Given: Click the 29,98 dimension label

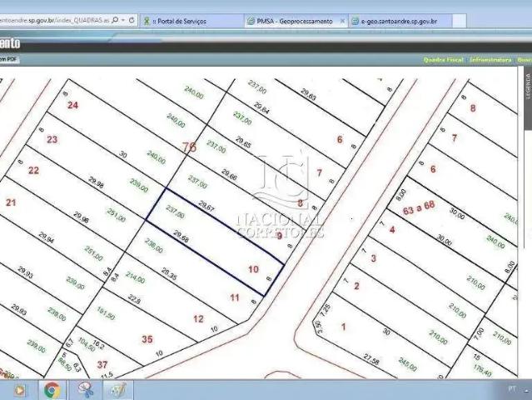Looking at the screenshot, I should (96, 182).
